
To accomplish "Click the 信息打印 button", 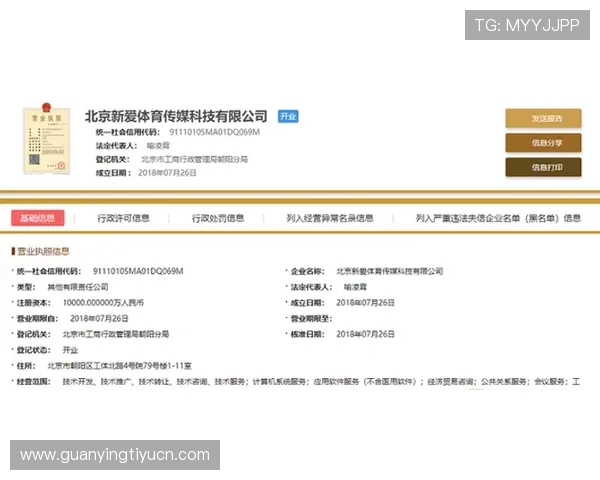I will (x=543, y=167).
